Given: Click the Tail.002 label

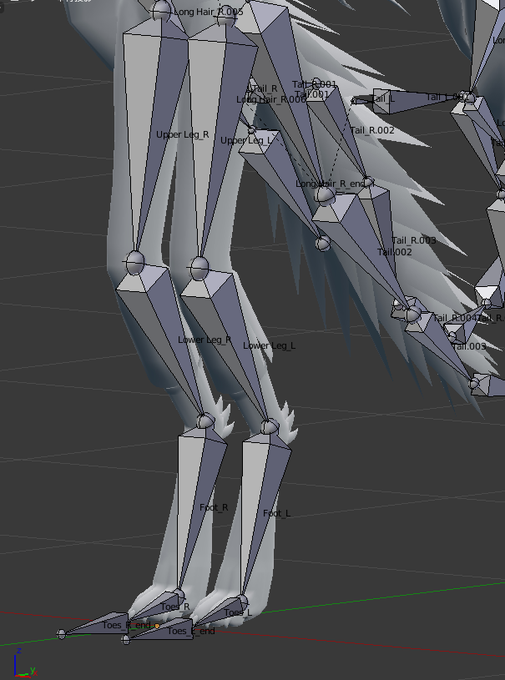Looking at the screenshot, I should coord(394,252).
